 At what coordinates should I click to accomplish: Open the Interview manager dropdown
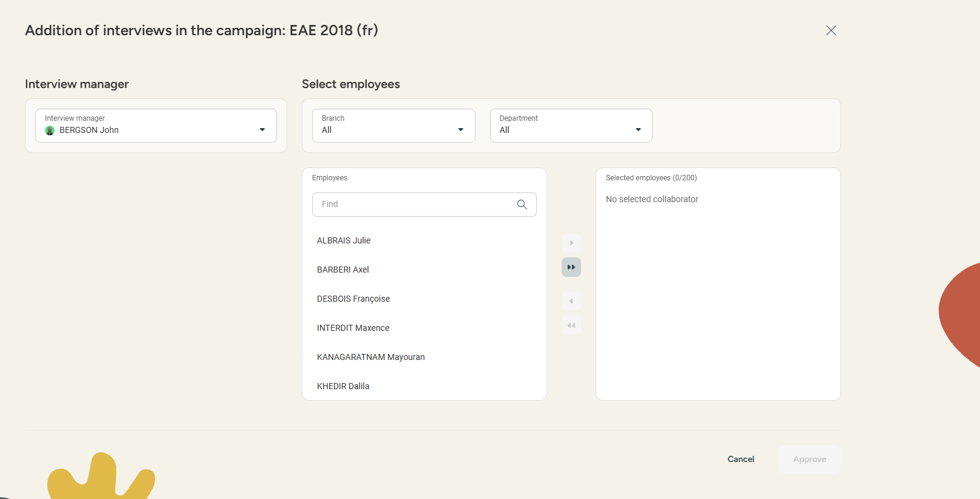pyautogui.click(x=156, y=126)
